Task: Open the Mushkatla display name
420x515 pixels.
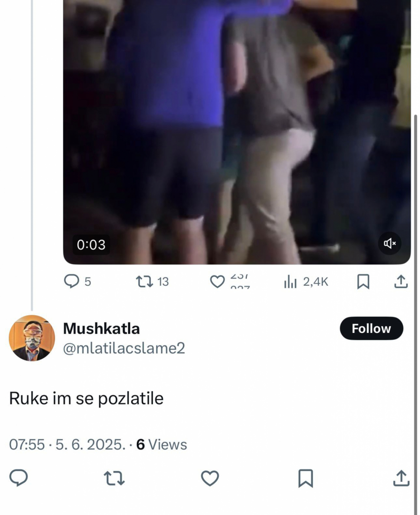Action: pos(101,329)
